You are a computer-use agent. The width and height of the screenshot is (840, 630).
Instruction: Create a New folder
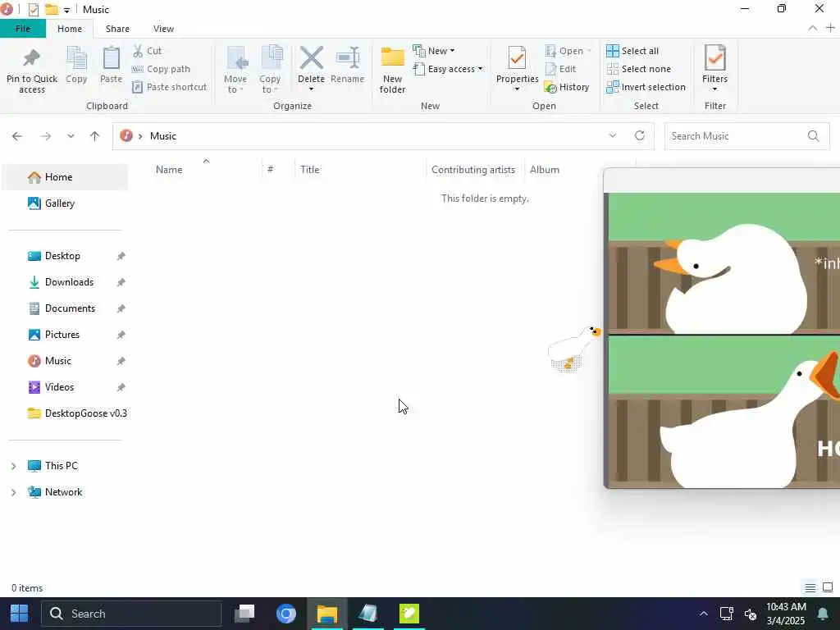click(x=393, y=70)
